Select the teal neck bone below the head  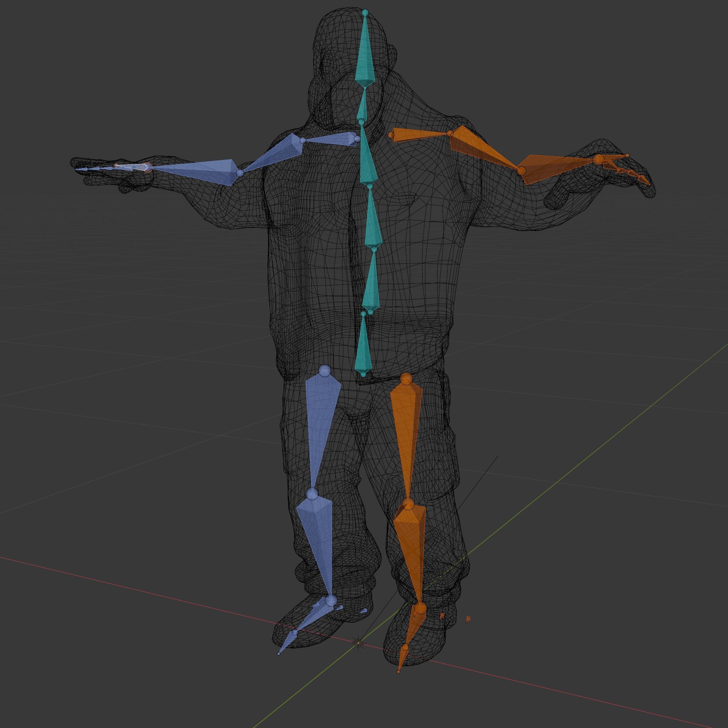pos(363,106)
